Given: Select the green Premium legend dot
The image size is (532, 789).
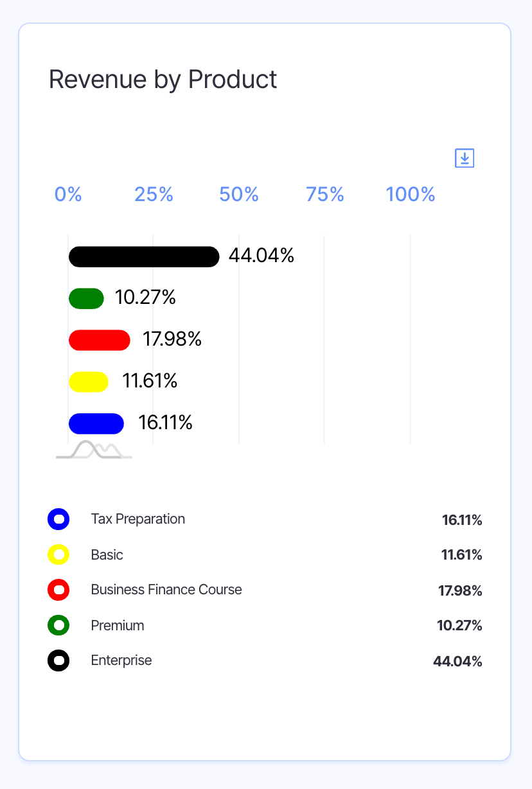Looking at the screenshot, I should coord(58,625).
